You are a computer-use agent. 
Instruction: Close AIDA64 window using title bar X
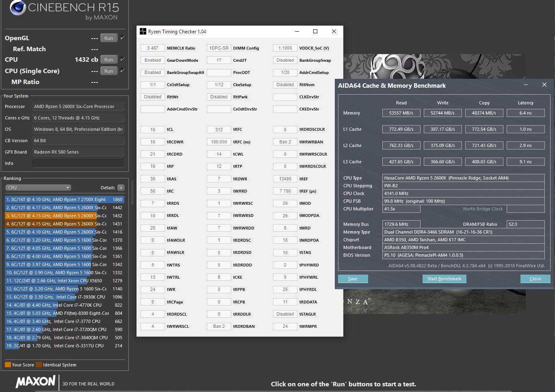tap(544, 84)
